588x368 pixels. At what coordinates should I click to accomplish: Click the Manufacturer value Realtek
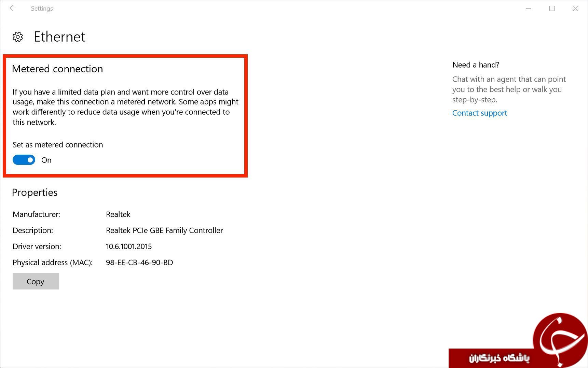coord(118,214)
